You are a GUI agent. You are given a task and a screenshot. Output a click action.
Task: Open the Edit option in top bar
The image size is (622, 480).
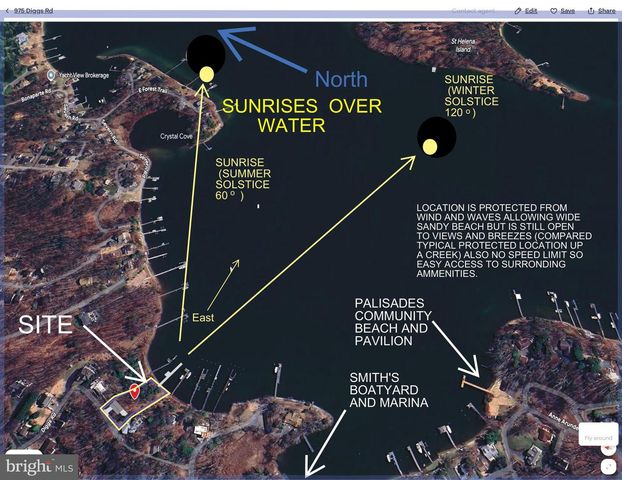click(x=526, y=10)
